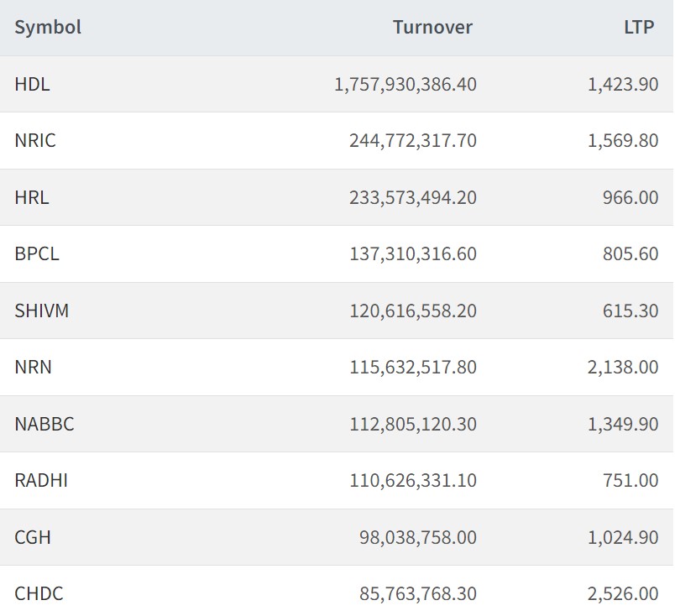Click CHDC LTP value 2,526.00
This screenshot has width=675, height=616.
coord(623,593)
